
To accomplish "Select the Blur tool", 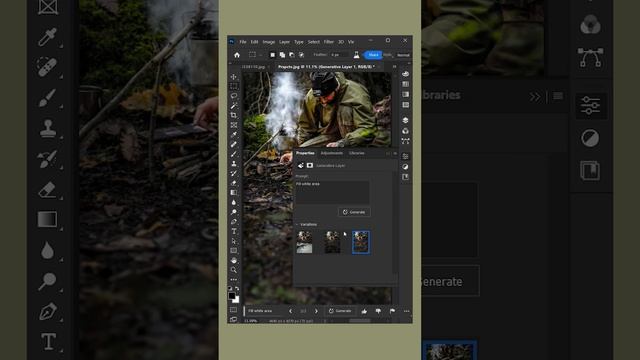I will tap(234, 202).
